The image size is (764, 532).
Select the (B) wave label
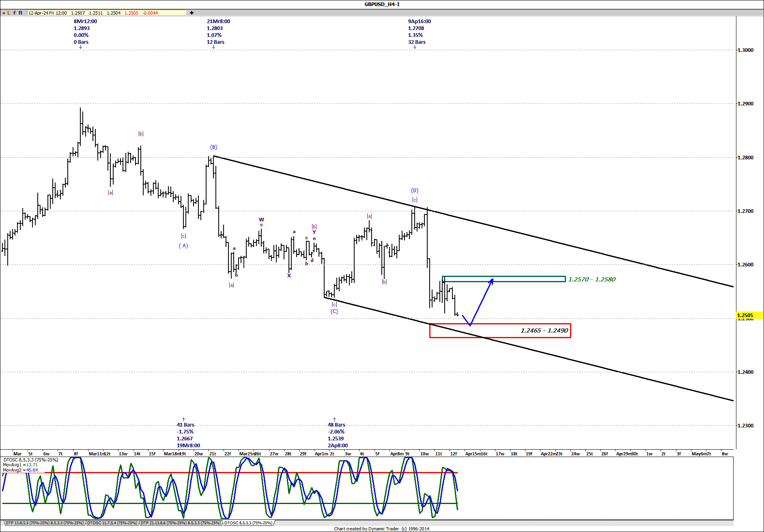[213, 147]
